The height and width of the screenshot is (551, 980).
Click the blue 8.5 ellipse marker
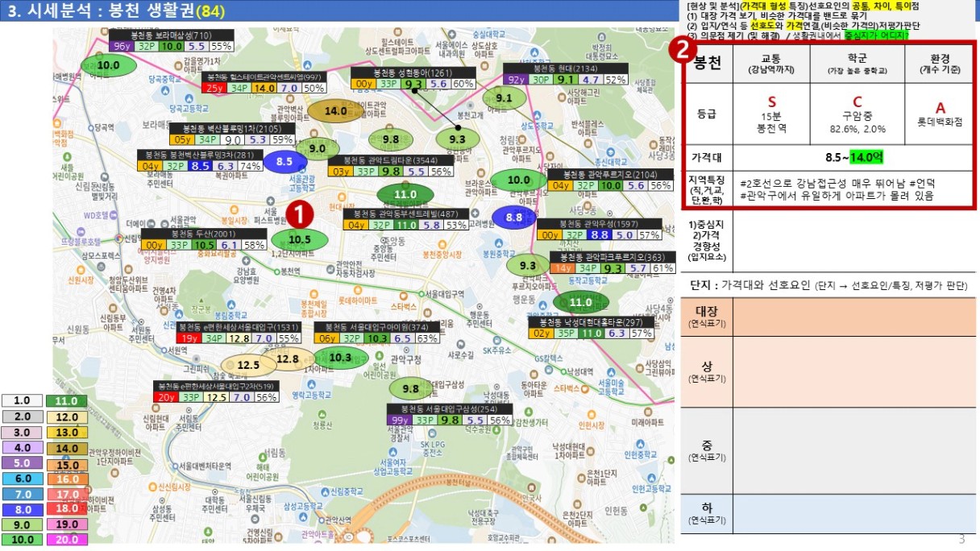[x=284, y=161]
